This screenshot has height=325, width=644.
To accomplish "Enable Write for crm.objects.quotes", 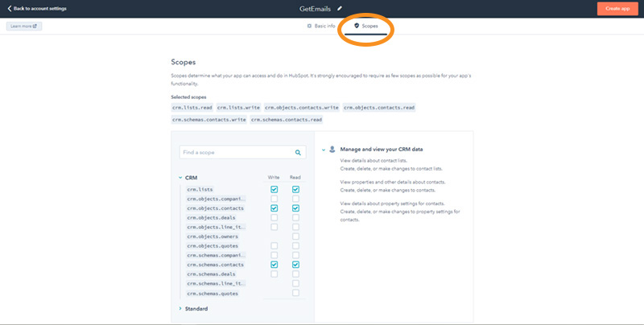I will tap(274, 246).
